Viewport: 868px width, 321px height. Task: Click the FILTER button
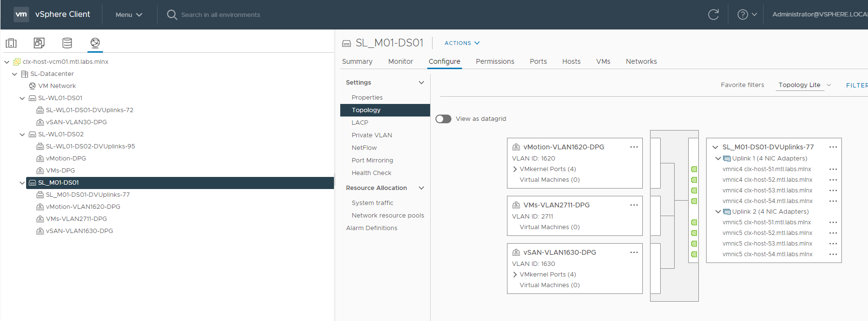point(857,85)
